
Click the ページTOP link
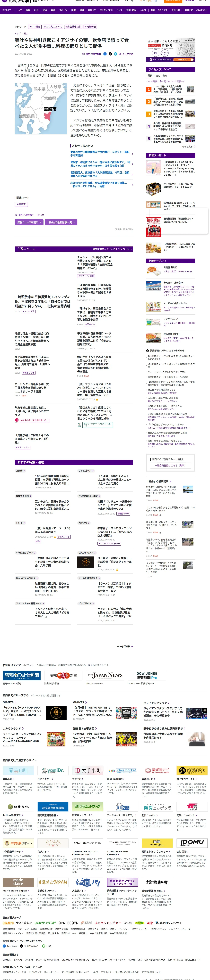125,646
